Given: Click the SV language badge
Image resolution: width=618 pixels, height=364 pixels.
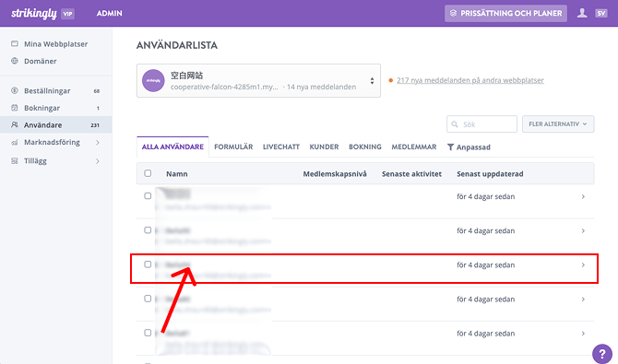Looking at the screenshot, I should pos(601,14).
